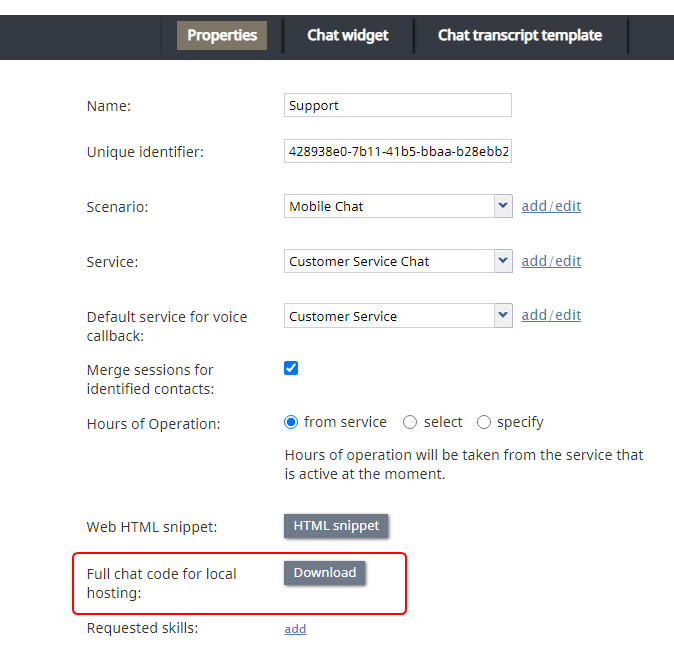Open the Chat transcript template tab
This screenshot has width=674, height=659.
520,35
